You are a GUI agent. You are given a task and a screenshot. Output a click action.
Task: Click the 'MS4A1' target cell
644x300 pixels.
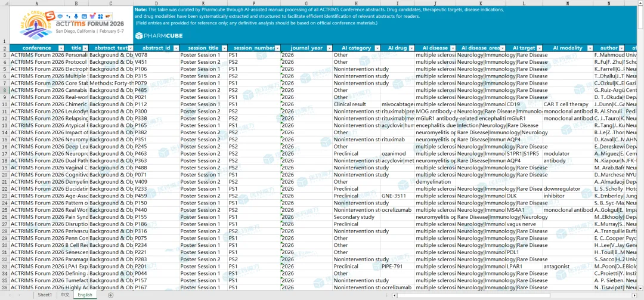tap(524, 210)
